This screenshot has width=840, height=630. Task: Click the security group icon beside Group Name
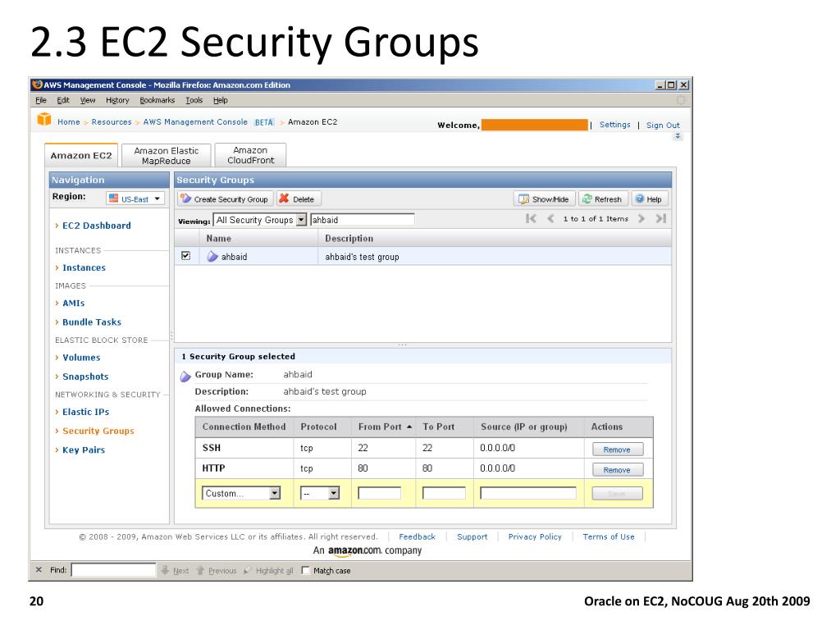[185, 376]
